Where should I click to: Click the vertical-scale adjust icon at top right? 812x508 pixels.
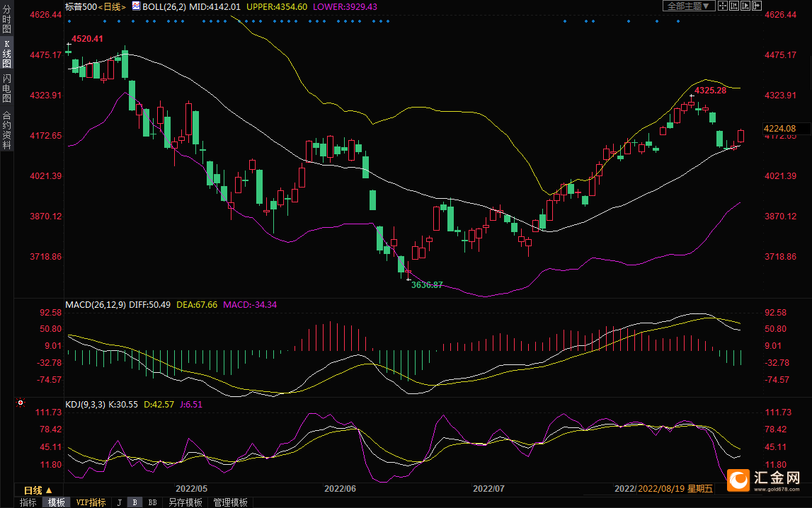tap(734, 6)
